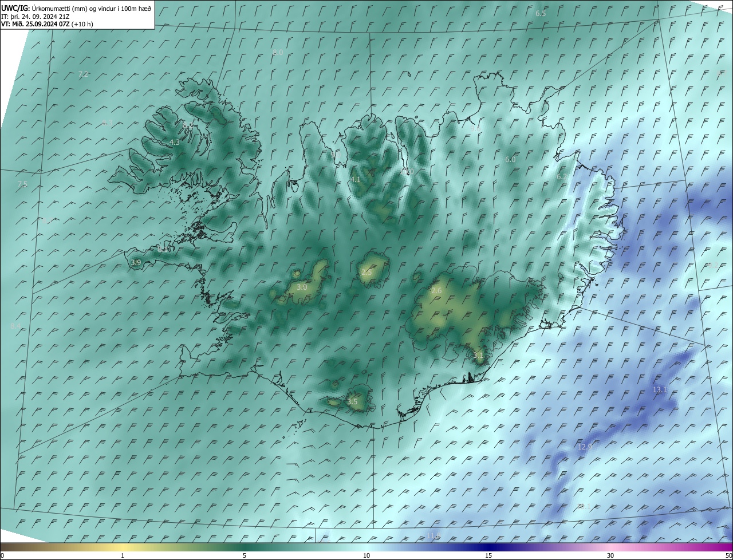Click the 7.5 value label off the west coast
Image resolution: width=733 pixels, height=560 pixels.
click(x=22, y=184)
